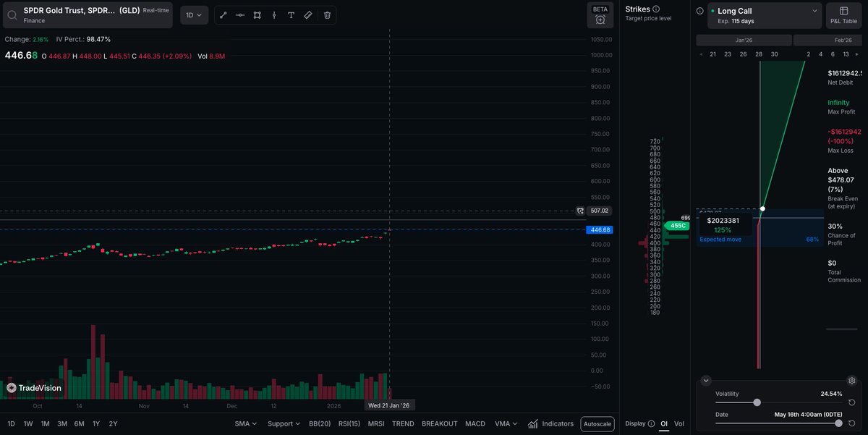Click the Date slider handle
Screen dimensions: 868x435
838,423
